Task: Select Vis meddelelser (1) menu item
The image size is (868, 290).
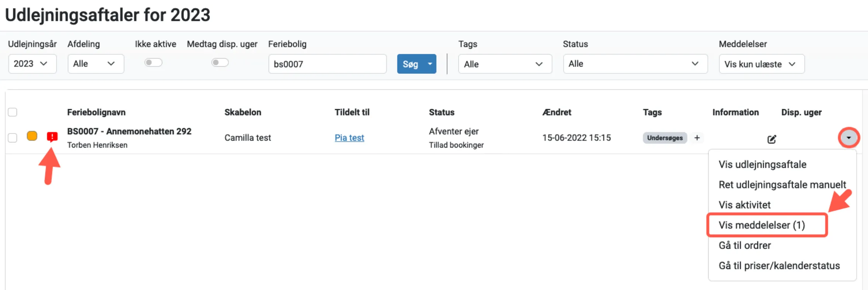Action: 762,225
